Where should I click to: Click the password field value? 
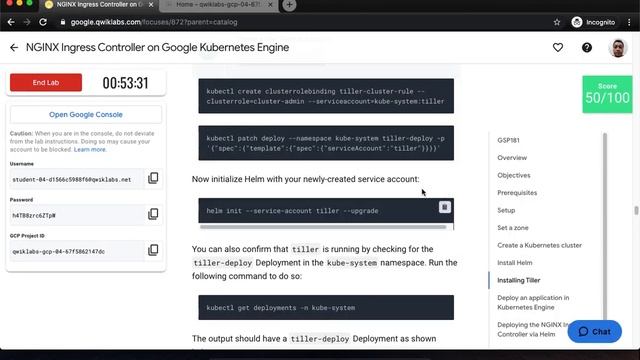click(x=77, y=215)
